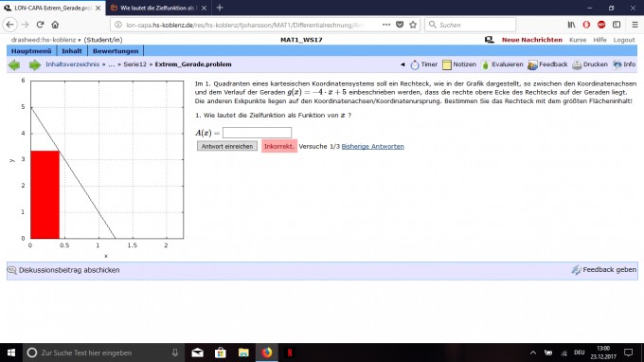
Task: Close the 'Wie lautet die Zielfunktion' tab
Action: pos(205,8)
